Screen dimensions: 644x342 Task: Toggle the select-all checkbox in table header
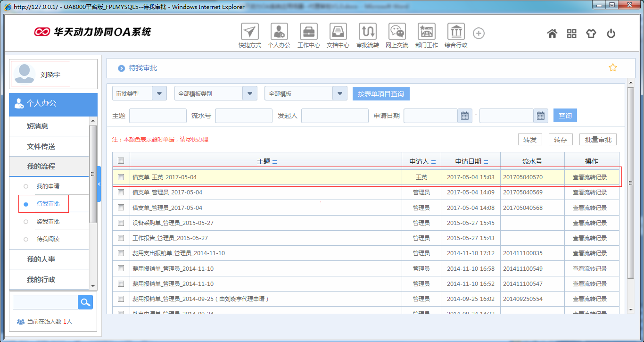point(121,161)
